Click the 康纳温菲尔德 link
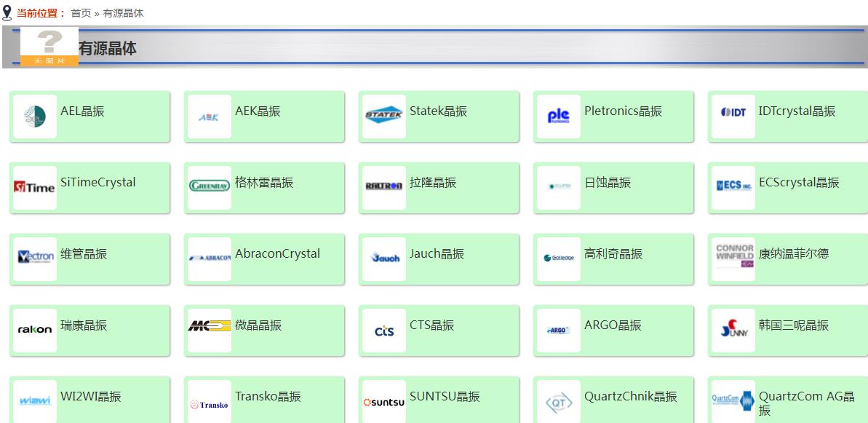868x423 pixels. tap(793, 254)
